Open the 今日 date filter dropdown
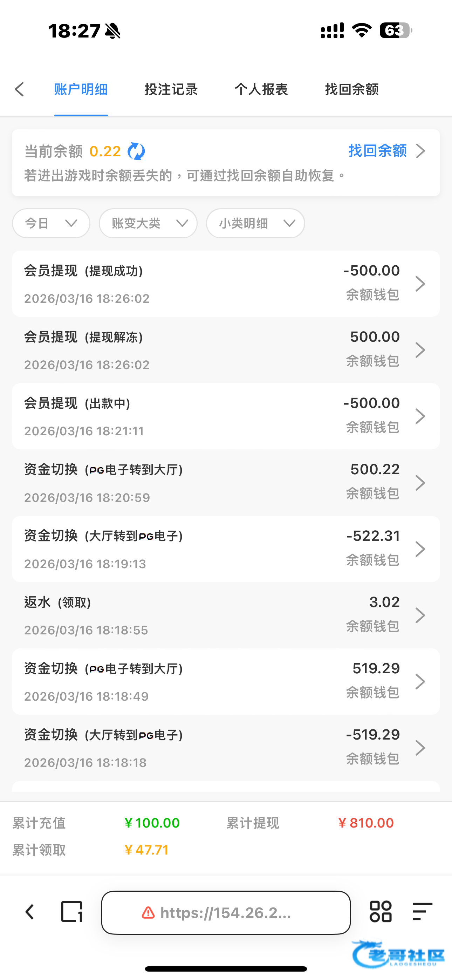The height and width of the screenshot is (980, 452). (x=51, y=223)
